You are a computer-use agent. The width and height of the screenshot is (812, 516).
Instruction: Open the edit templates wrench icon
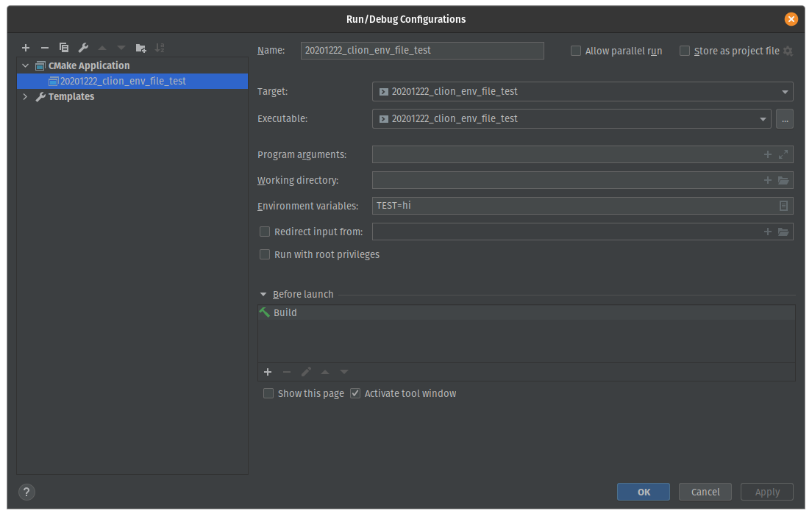[x=83, y=48]
